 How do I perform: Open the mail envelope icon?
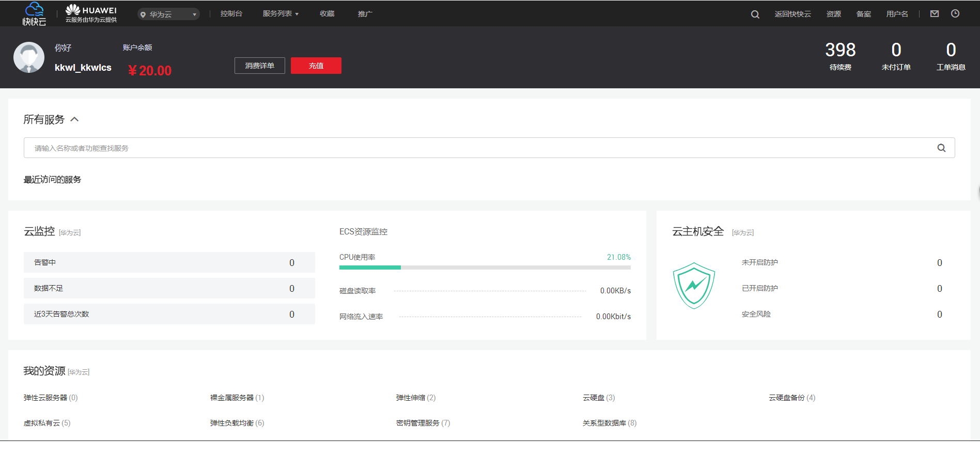934,14
